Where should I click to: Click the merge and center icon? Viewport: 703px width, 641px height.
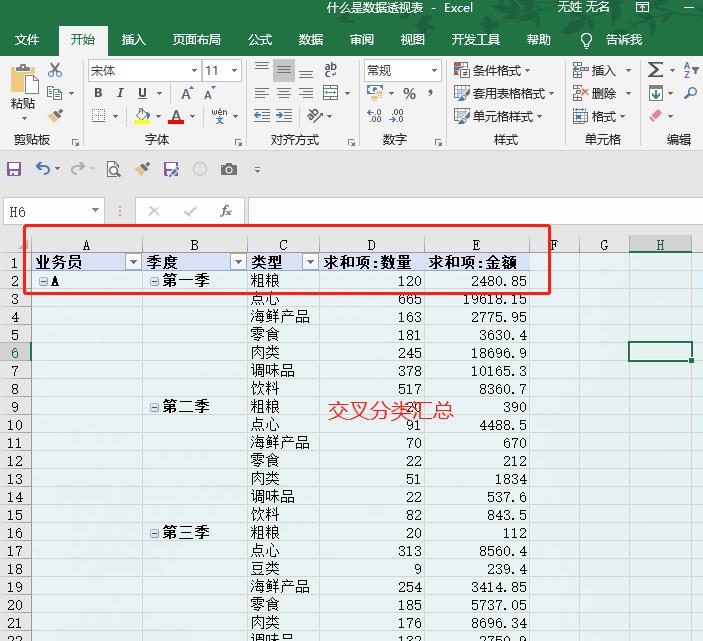(331, 93)
